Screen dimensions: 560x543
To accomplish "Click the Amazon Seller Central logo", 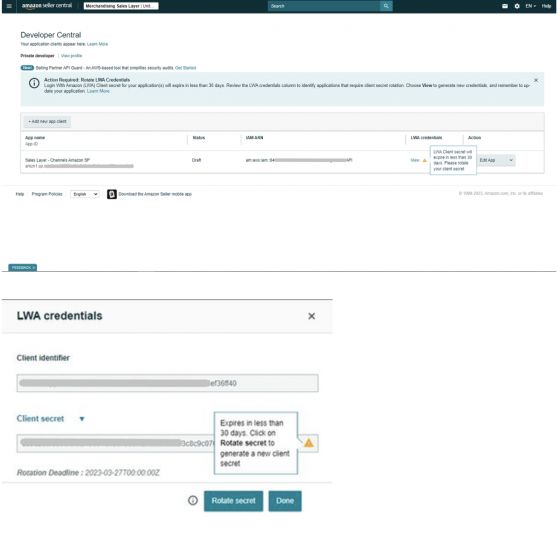I will (x=47, y=6).
